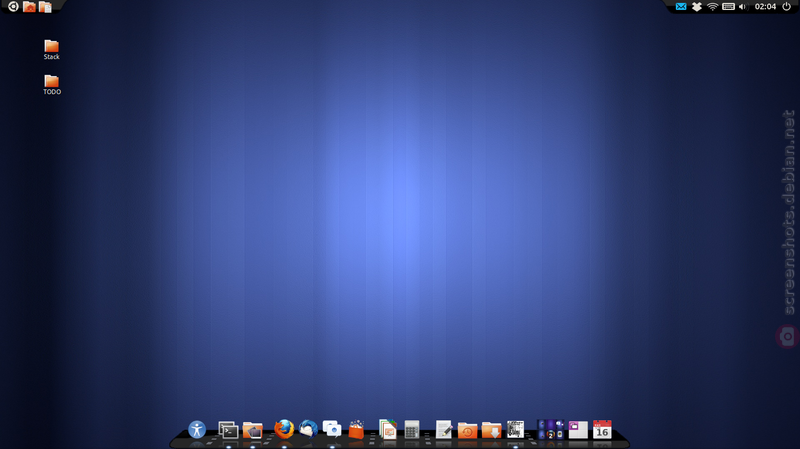Select the TODO desktop folder
This screenshot has width=800, height=449.
coord(52,85)
